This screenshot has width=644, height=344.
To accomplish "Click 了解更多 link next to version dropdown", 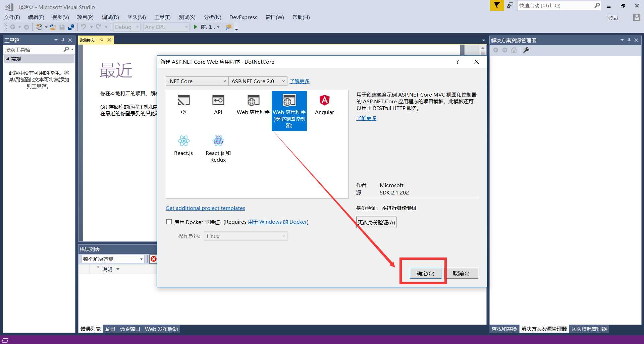I will point(300,81).
